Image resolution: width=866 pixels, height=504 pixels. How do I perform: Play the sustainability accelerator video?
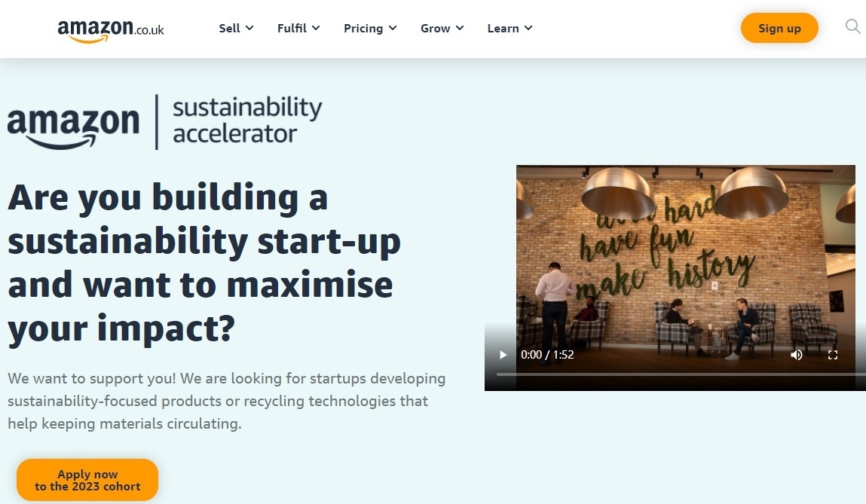pos(503,355)
